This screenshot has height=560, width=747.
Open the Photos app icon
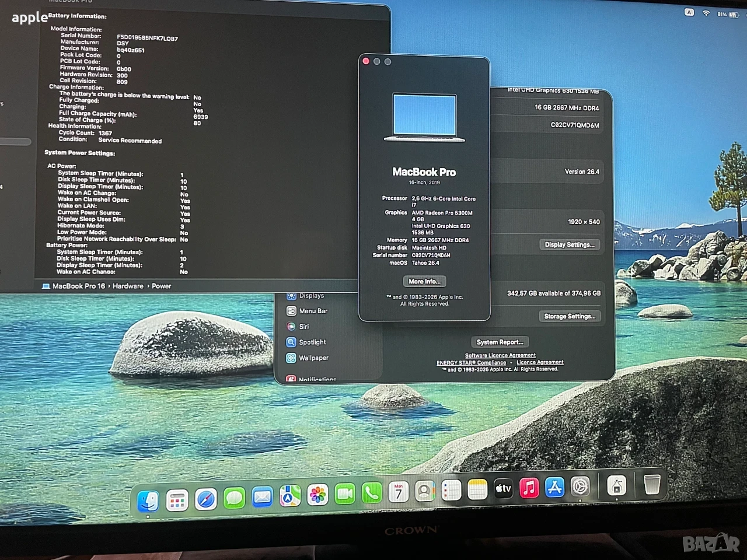317,495
